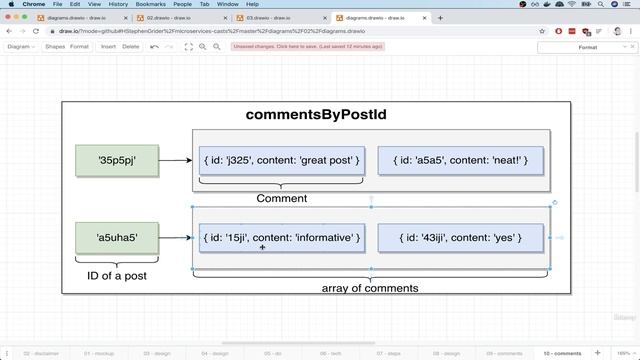Viewport: 640px width, 360px height.
Task: Toggle the Shapes panel button
Action: pos(55,47)
